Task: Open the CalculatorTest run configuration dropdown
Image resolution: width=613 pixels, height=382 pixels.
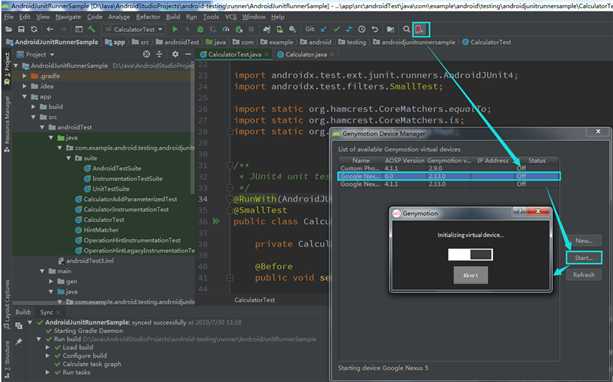Action: tap(134, 29)
